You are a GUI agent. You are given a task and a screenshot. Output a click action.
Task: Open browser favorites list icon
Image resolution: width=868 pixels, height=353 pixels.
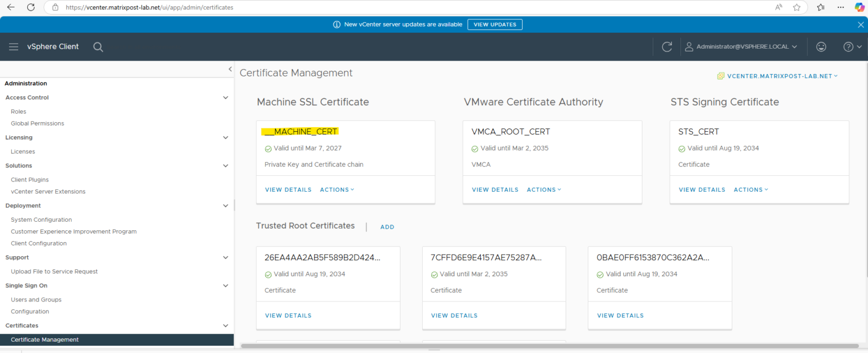point(821,7)
